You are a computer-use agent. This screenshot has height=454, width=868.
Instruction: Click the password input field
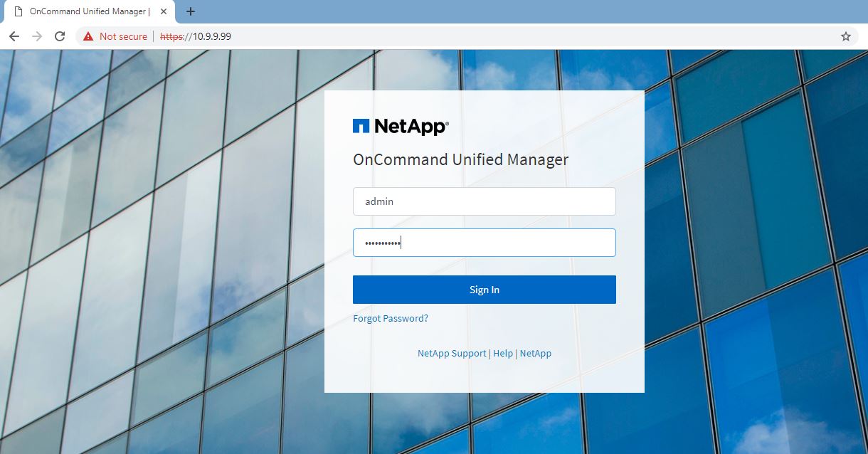484,243
